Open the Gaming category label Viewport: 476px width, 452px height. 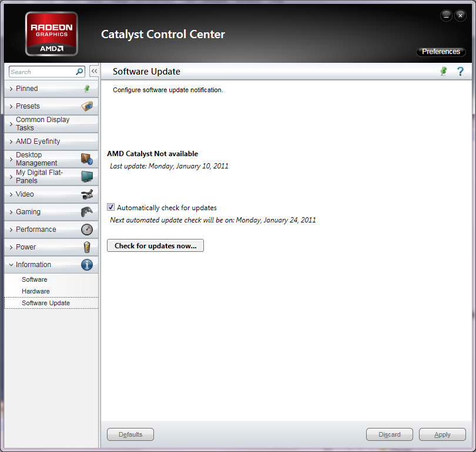point(28,211)
